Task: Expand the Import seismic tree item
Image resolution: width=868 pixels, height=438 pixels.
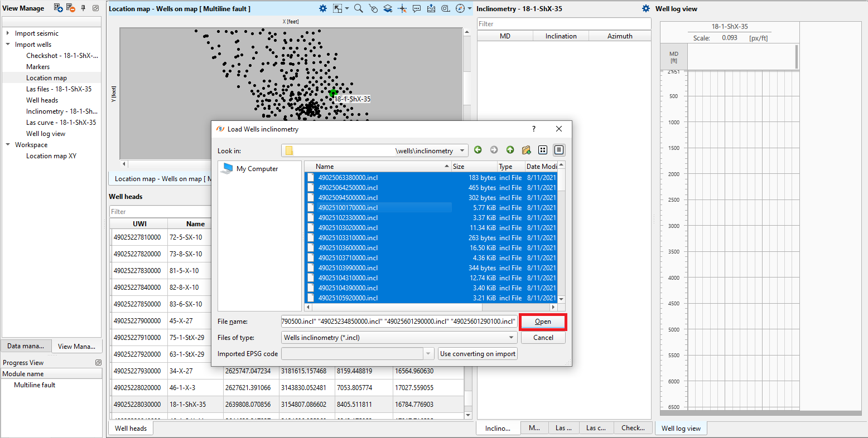Action: click(x=8, y=33)
